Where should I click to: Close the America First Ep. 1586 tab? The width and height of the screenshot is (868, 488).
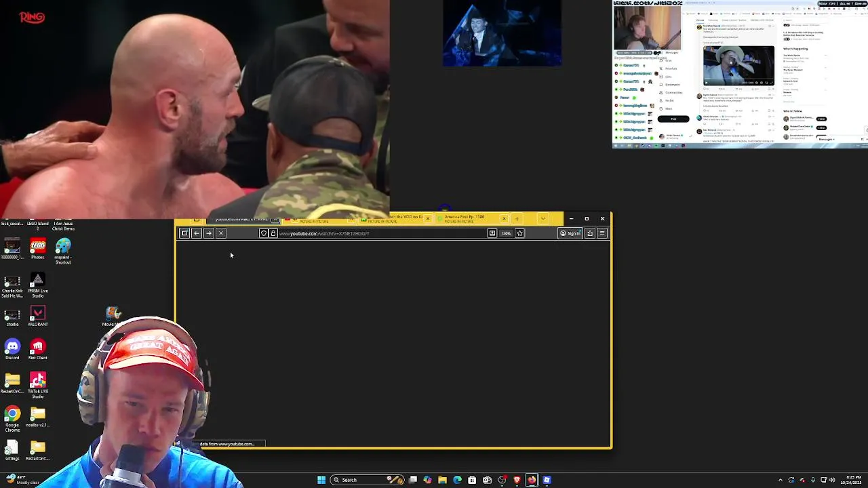pos(504,219)
